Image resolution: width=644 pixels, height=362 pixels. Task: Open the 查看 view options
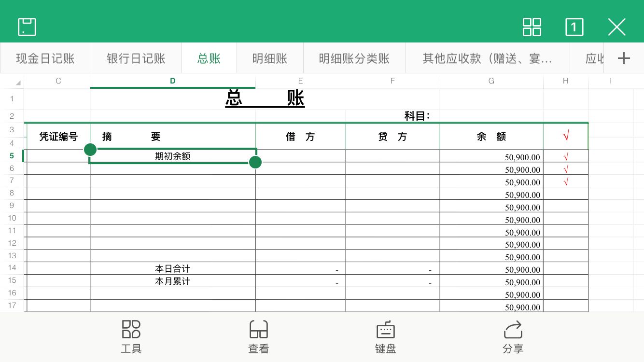(258, 336)
